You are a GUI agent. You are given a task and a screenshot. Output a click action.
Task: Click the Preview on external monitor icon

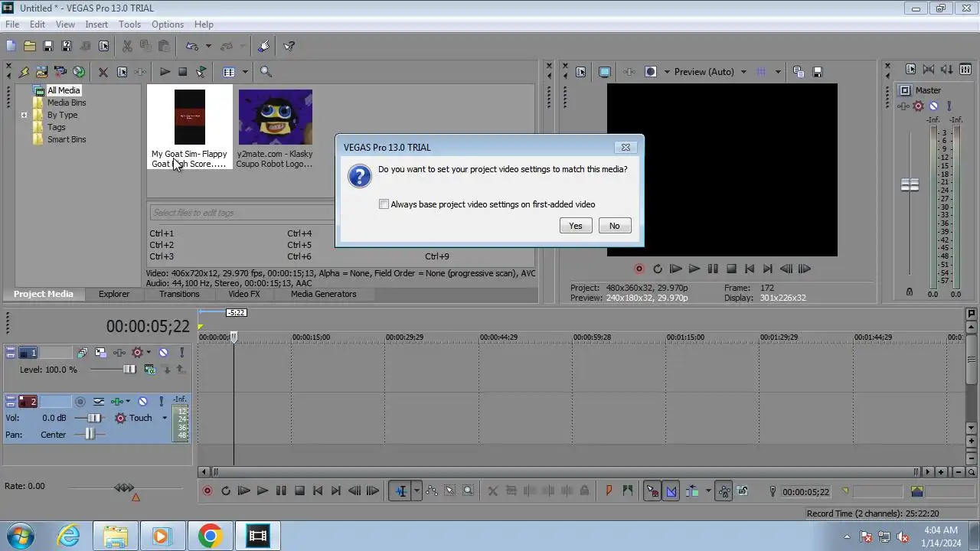pyautogui.click(x=605, y=72)
